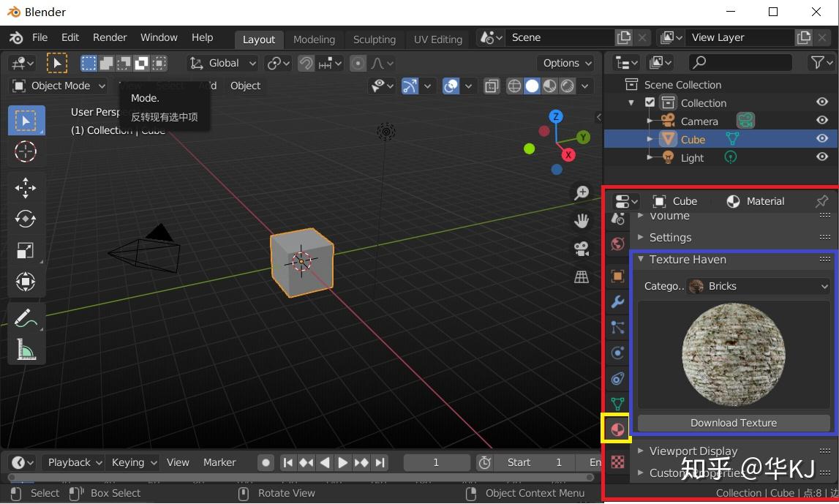Select the Modifier Properties wrench icon
The width and height of the screenshot is (839, 504).
pos(617,301)
